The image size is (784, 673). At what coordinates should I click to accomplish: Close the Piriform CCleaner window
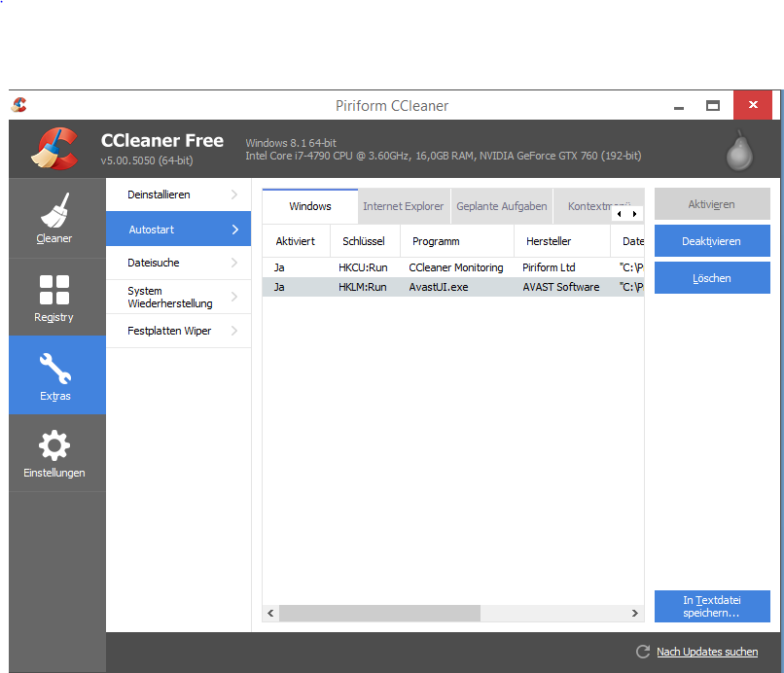753,105
